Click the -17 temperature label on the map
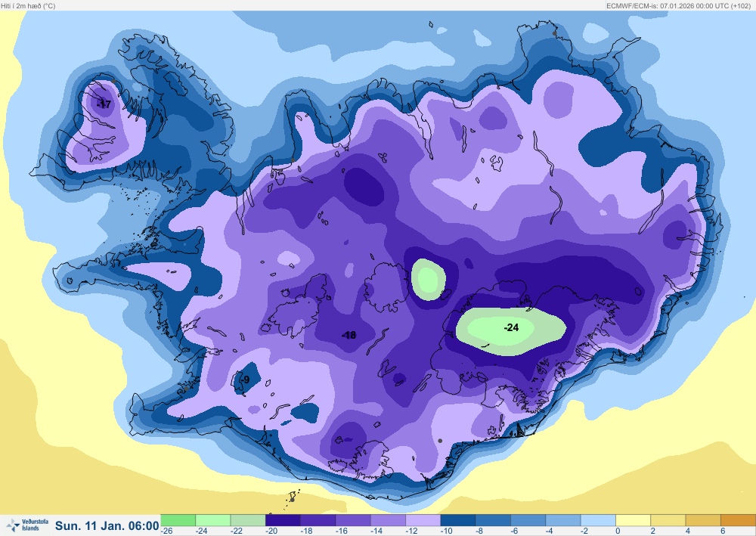This screenshot has height=536, width=756. pyautogui.click(x=104, y=104)
